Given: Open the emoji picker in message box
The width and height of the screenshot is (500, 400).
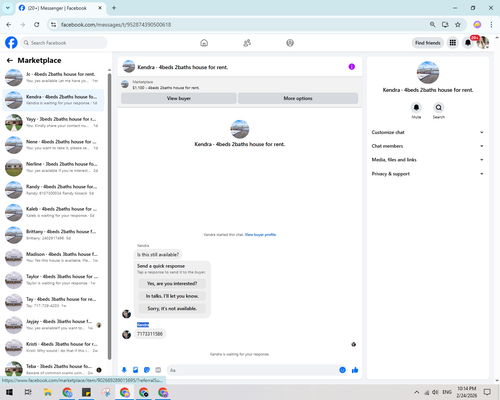Looking at the screenshot, I should click(342, 370).
